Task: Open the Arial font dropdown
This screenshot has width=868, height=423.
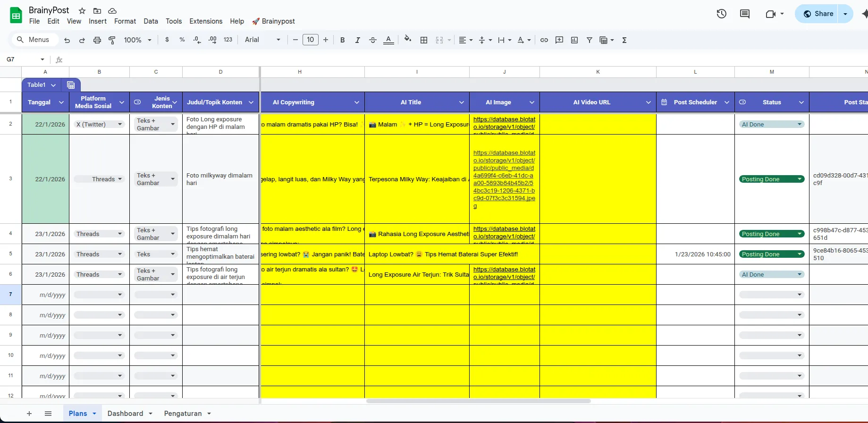Action: [262, 40]
